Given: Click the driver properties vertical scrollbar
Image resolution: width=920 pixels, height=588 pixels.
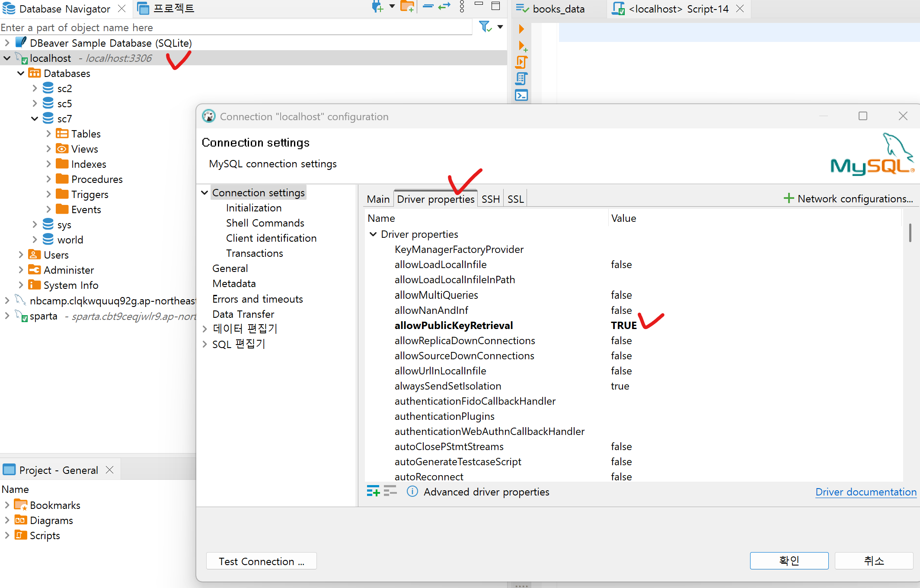Looking at the screenshot, I should (910, 233).
